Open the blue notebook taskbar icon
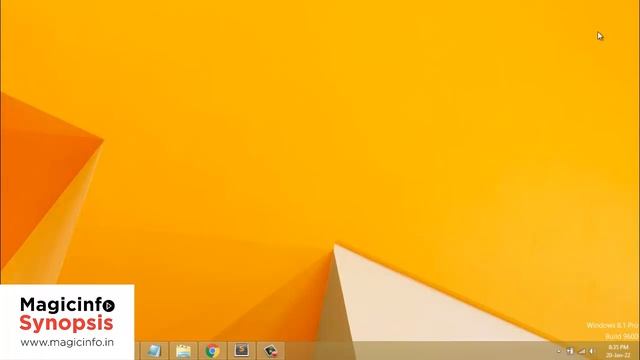 click(154, 351)
